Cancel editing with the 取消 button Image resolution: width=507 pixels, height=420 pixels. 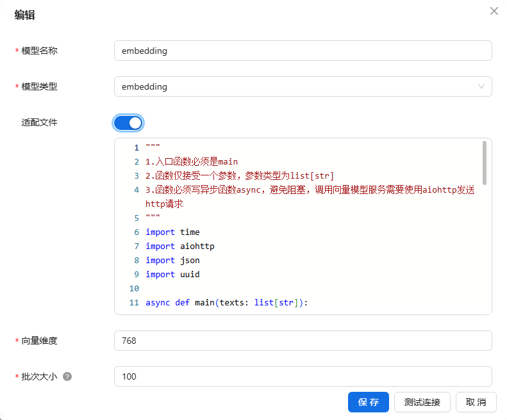[x=476, y=402]
